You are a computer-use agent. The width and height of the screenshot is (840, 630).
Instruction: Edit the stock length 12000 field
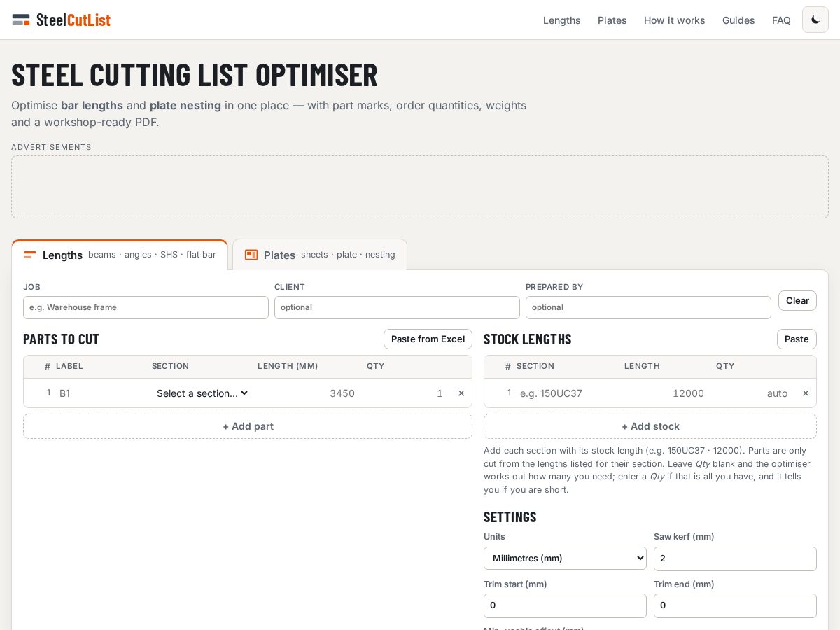666,393
